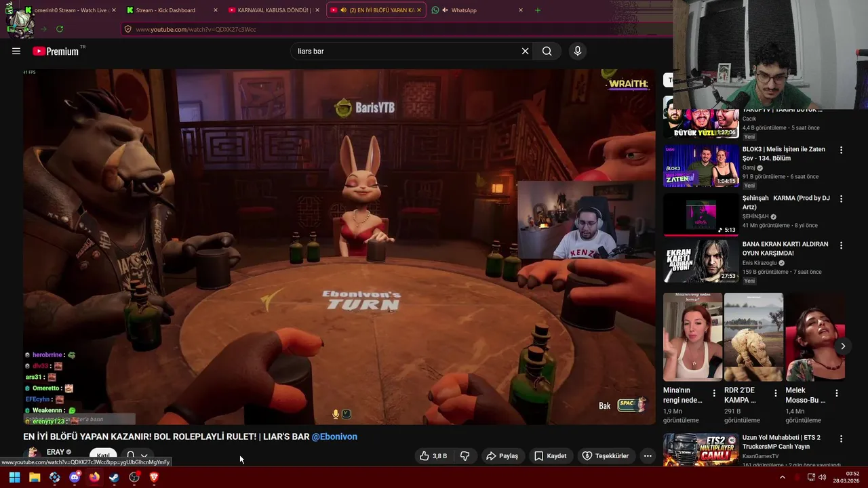Like the video showing 3,8 B
Image resolution: width=868 pixels, height=488 pixels.
click(x=433, y=456)
